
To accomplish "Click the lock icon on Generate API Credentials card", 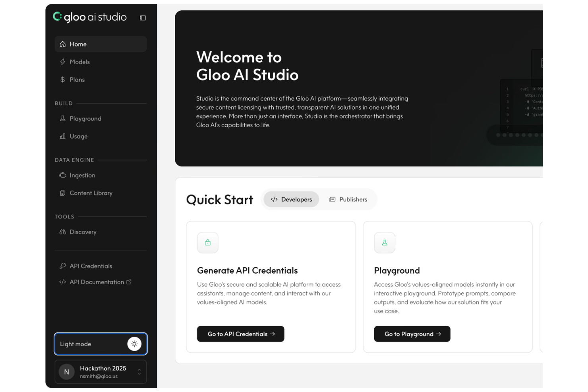I will (x=207, y=242).
